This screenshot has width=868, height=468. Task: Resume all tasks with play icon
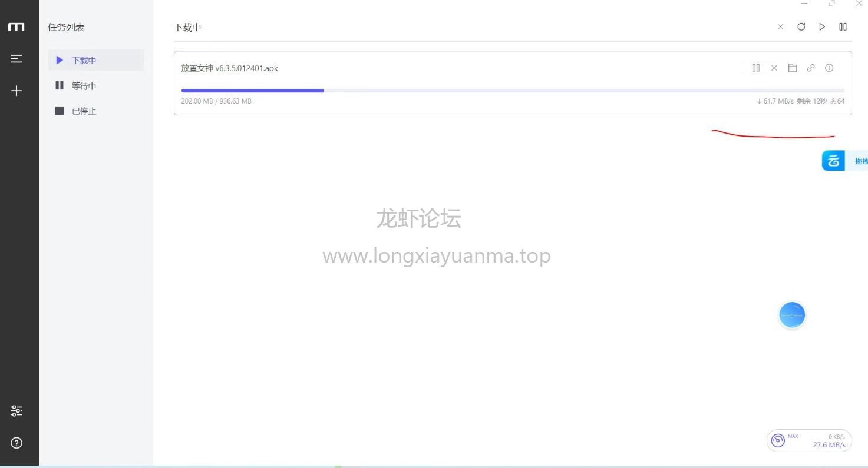[x=822, y=26]
